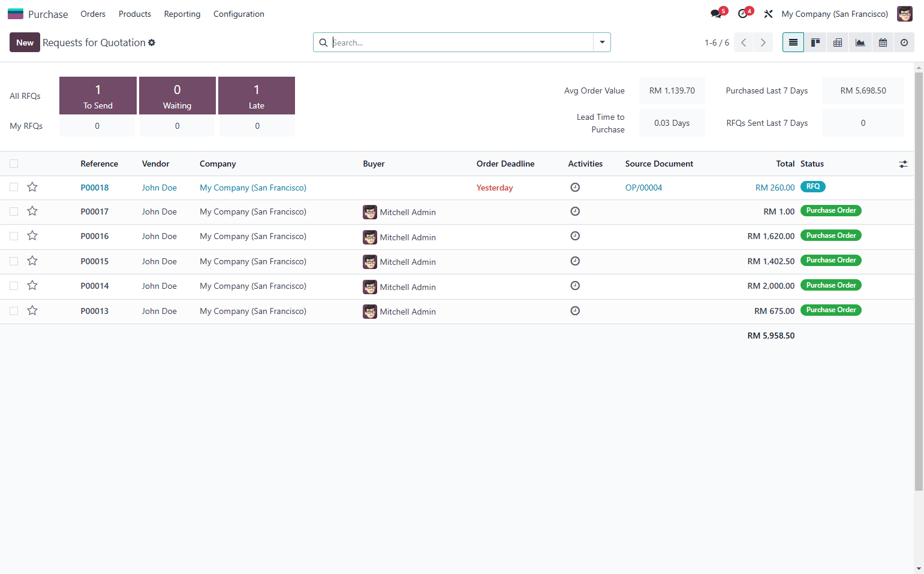This screenshot has height=574, width=924.
Task: Tick the checkbox for P00018
Action: pos(14,187)
